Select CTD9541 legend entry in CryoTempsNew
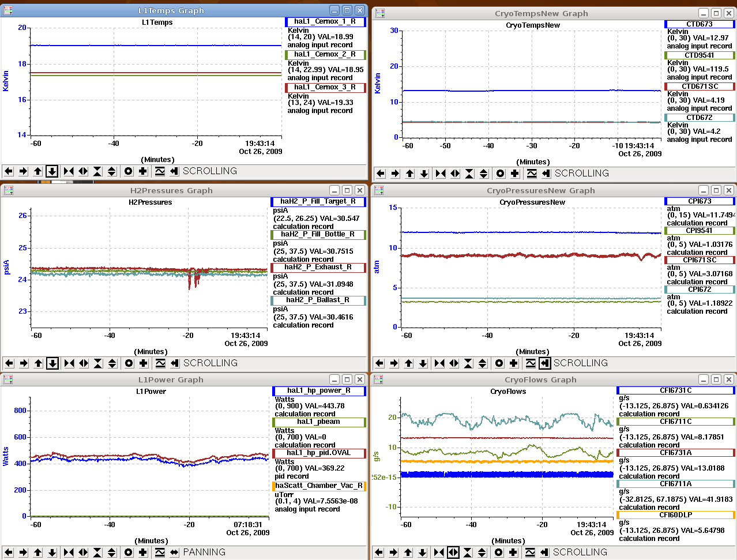This screenshot has height=560, width=737. tap(700, 55)
